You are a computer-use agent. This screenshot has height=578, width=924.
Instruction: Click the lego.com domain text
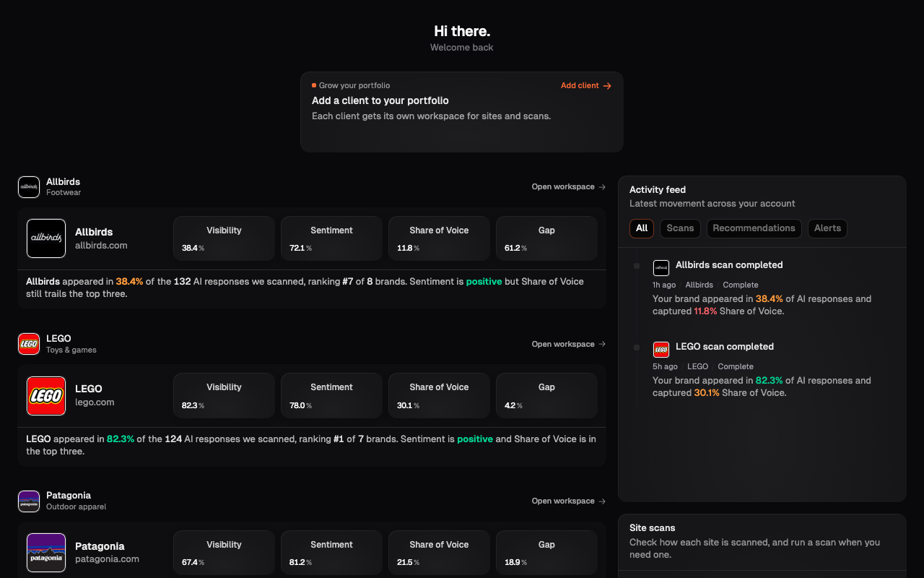point(95,402)
